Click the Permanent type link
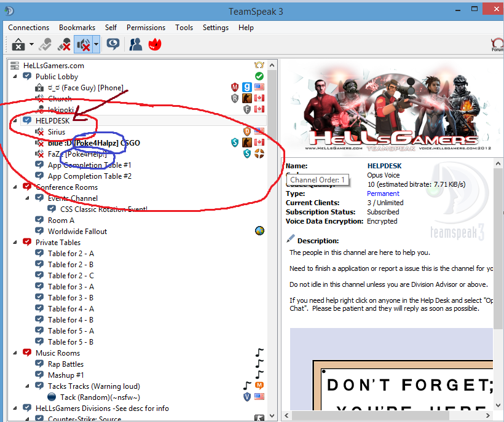This screenshot has height=422, width=504. (x=383, y=193)
